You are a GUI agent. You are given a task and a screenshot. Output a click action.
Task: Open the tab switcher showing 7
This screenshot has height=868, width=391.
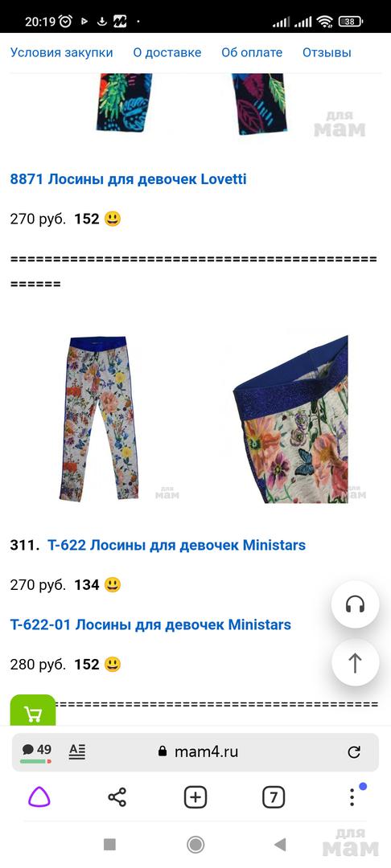click(273, 797)
